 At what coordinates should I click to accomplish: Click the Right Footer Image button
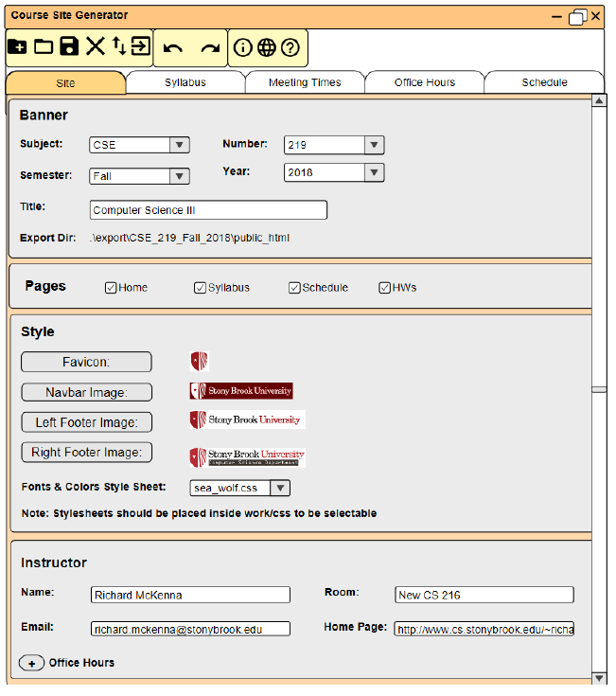click(x=86, y=453)
